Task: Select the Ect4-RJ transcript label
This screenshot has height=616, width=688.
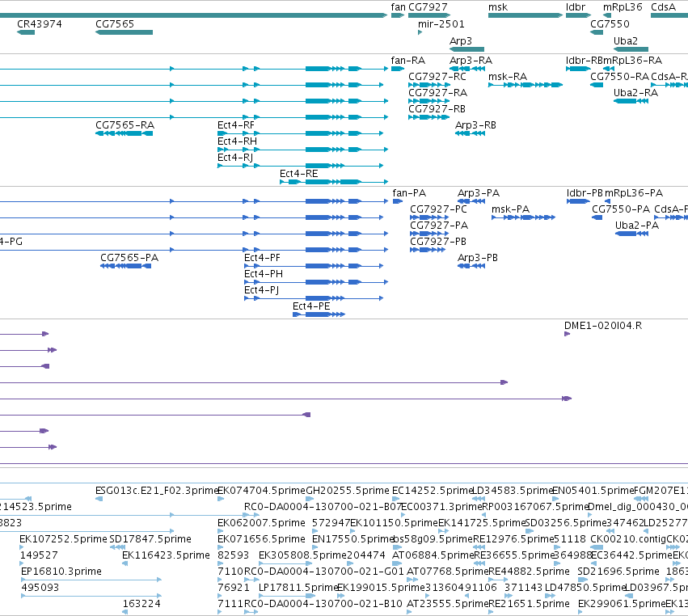Action: [235, 157]
